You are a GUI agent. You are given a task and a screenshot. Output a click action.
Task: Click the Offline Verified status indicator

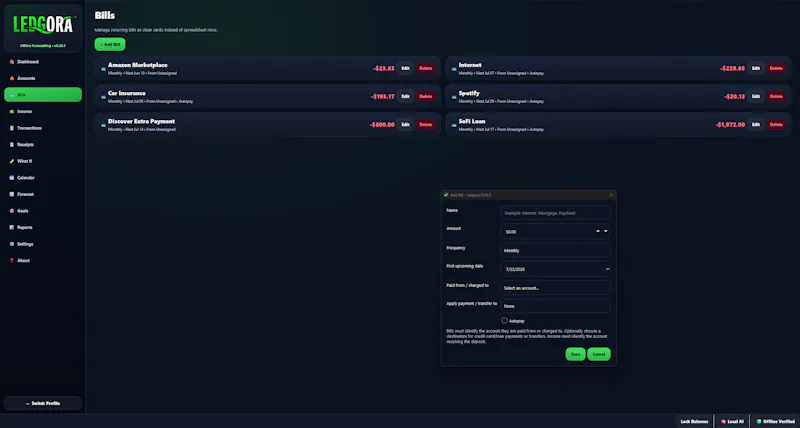pos(776,421)
